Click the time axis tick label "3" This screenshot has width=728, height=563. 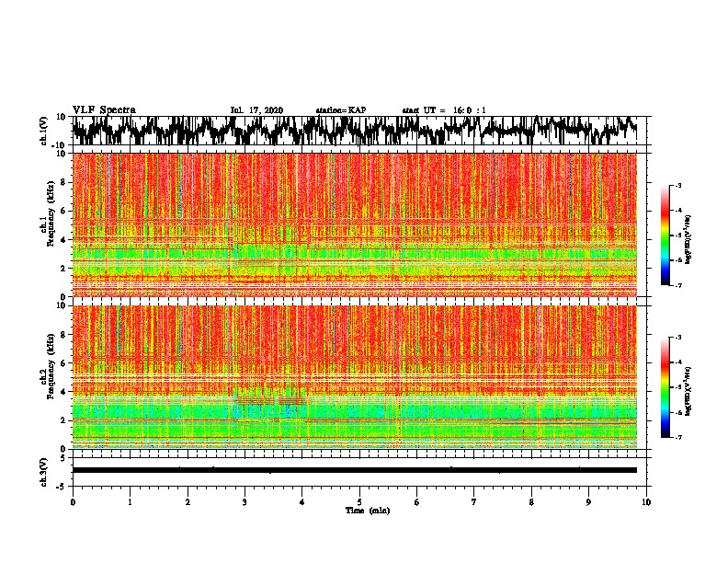(x=245, y=502)
